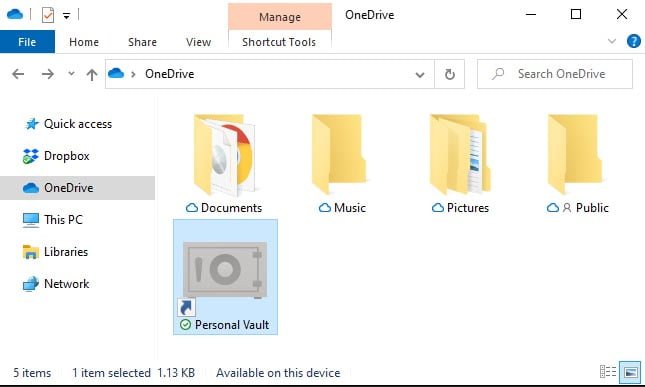Click green synced checkmark beside Personal Vault
Viewport: 645px width, 387px height.
pyautogui.click(x=186, y=325)
